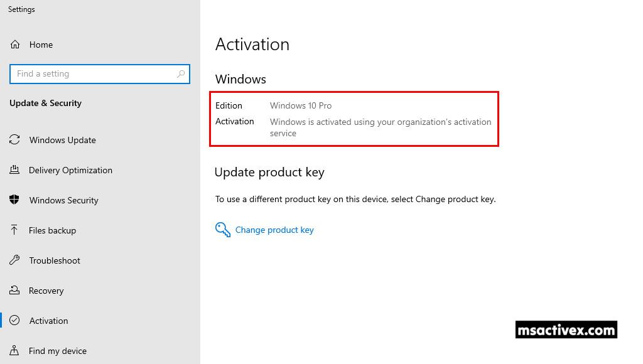The image size is (643, 364).
Task: Select the Delivery Optimization label in sidebar
Action: coord(70,171)
